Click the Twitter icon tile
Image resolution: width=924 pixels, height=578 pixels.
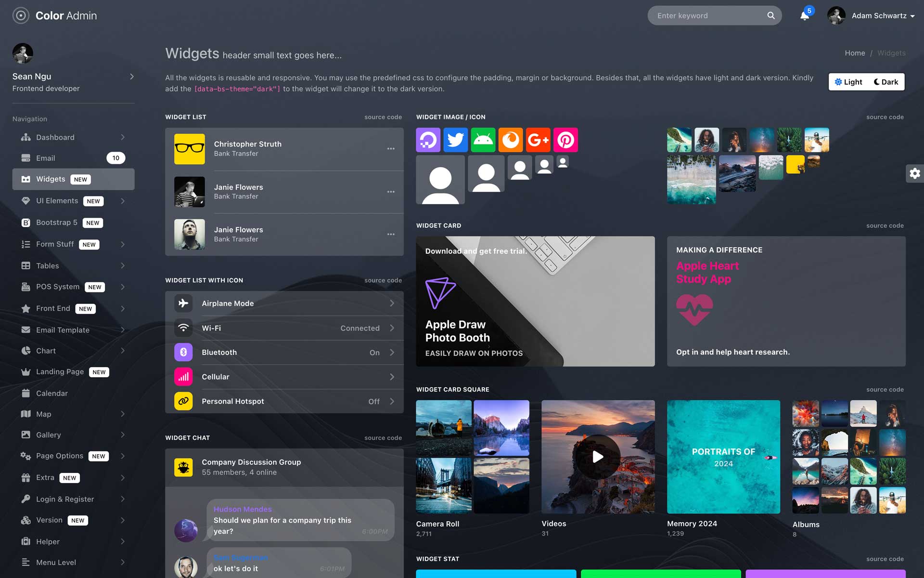(x=455, y=140)
